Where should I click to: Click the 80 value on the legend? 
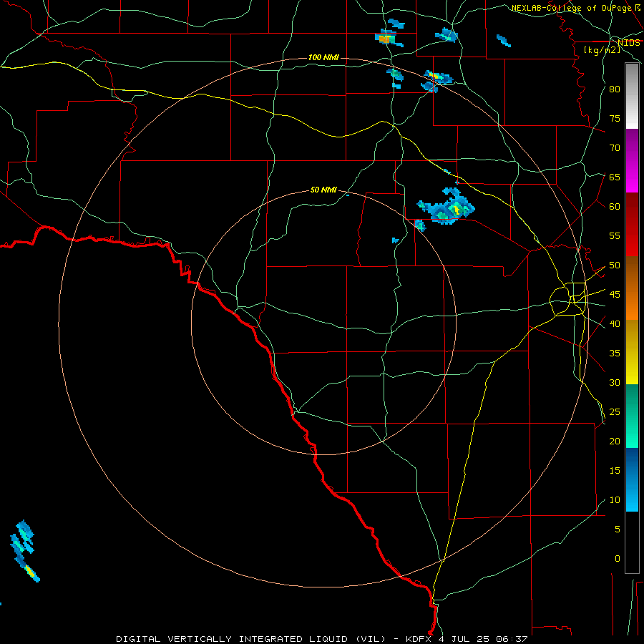pos(615,89)
